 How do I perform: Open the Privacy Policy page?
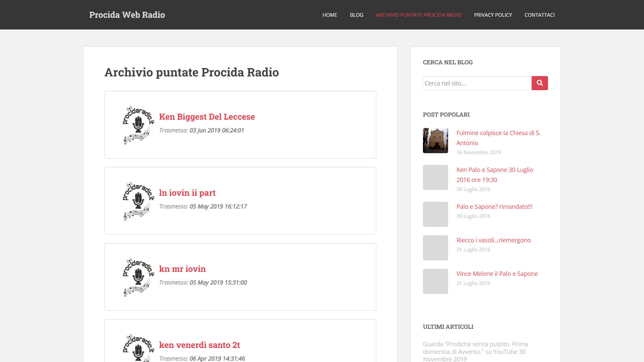493,15
